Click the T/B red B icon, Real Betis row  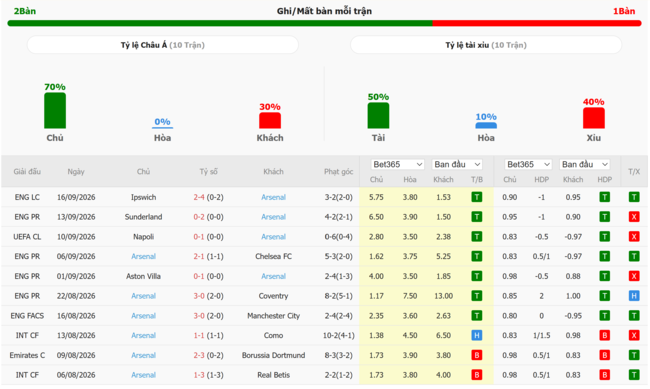pos(477,375)
